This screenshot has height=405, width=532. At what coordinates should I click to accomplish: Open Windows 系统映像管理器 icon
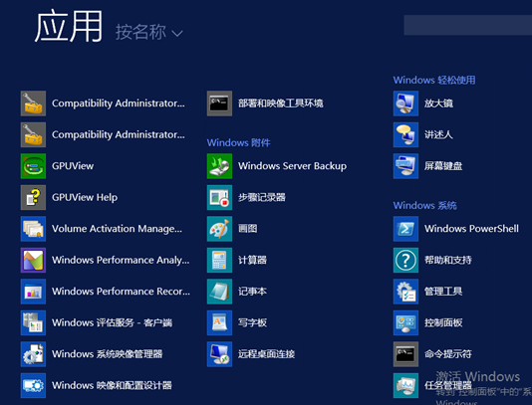33,354
